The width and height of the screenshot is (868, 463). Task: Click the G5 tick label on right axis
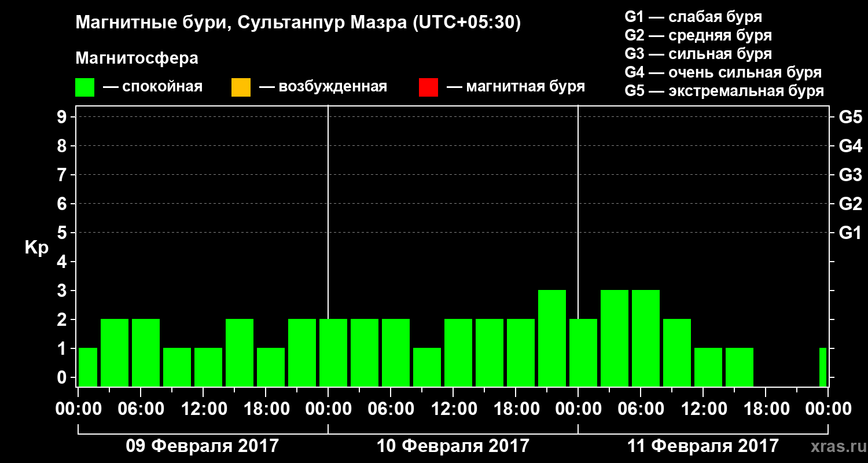click(850, 117)
